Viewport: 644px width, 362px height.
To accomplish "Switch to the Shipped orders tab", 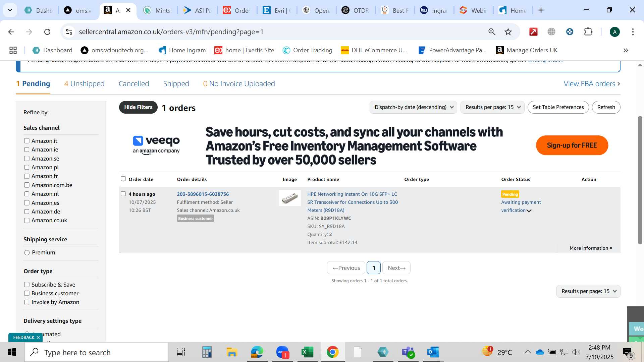I will (x=176, y=84).
